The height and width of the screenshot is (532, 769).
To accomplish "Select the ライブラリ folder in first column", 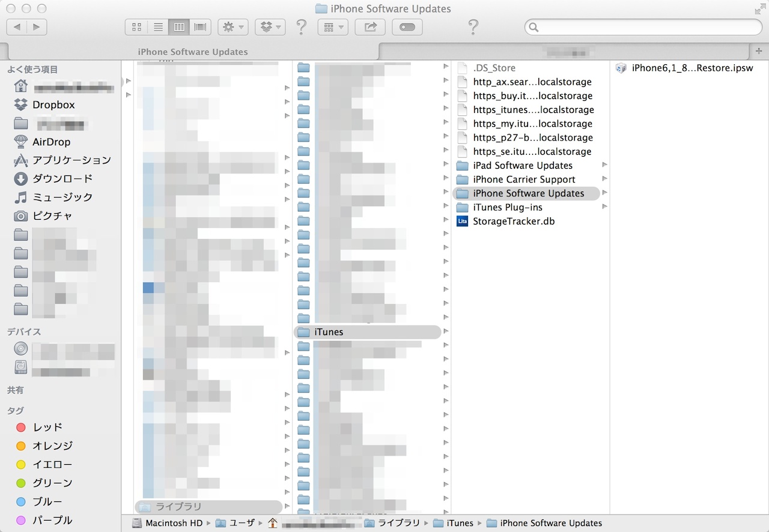I will [208, 507].
